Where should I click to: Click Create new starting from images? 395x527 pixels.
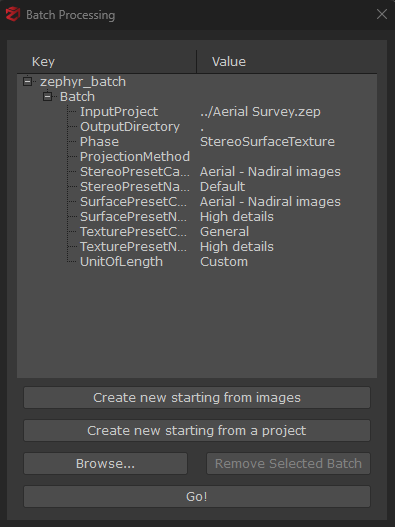[x=197, y=398]
